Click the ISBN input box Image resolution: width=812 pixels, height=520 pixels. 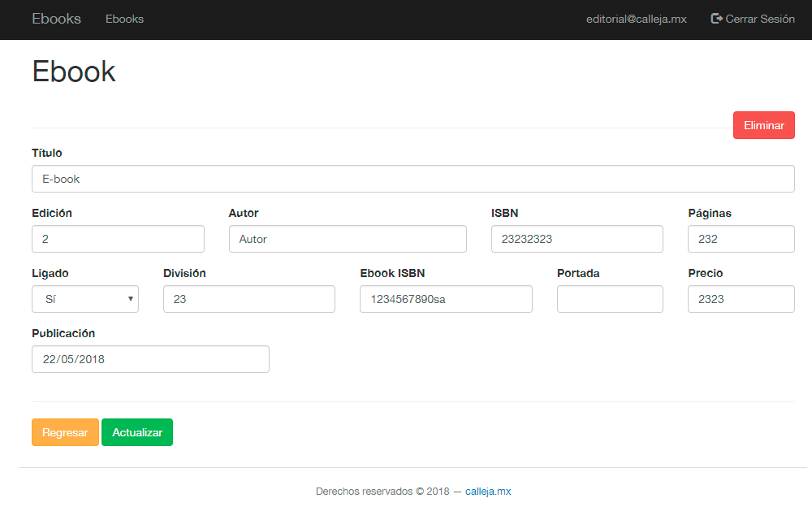pyautogui.click(x=577, y=239)
